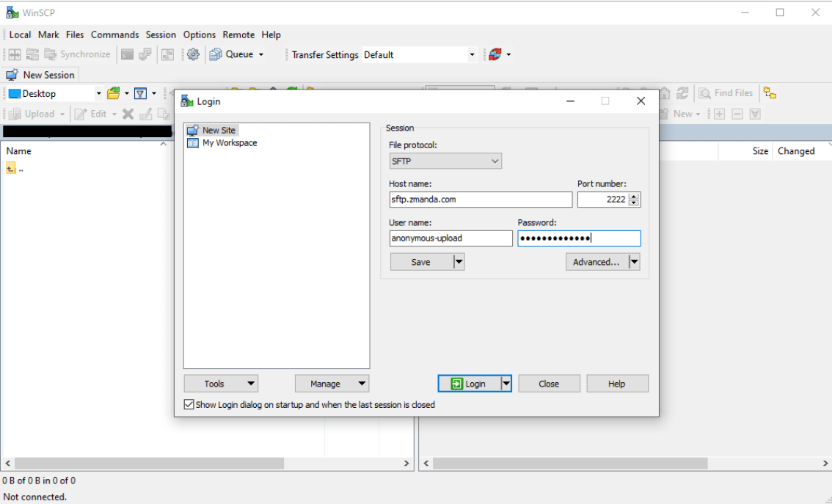This screenshot has width=835, height=504.
Task: Open the Preferences gear icon
Action: (x=193, y=54)
